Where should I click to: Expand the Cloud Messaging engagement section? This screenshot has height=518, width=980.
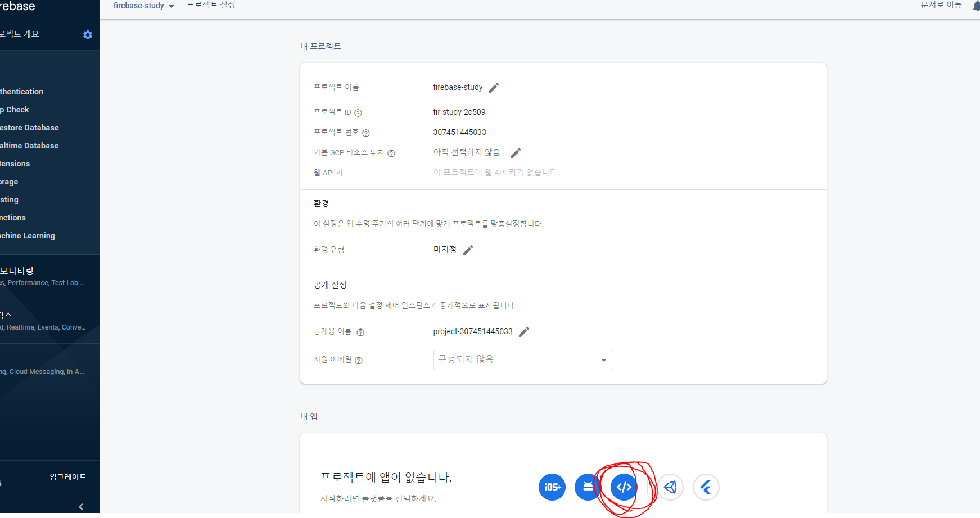[x=49, y=366]
